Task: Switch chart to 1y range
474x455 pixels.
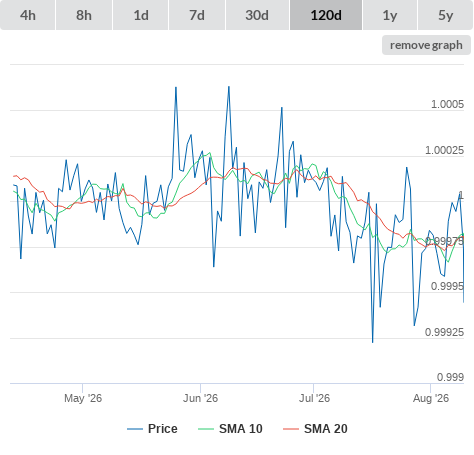Action: coord(390,15)
